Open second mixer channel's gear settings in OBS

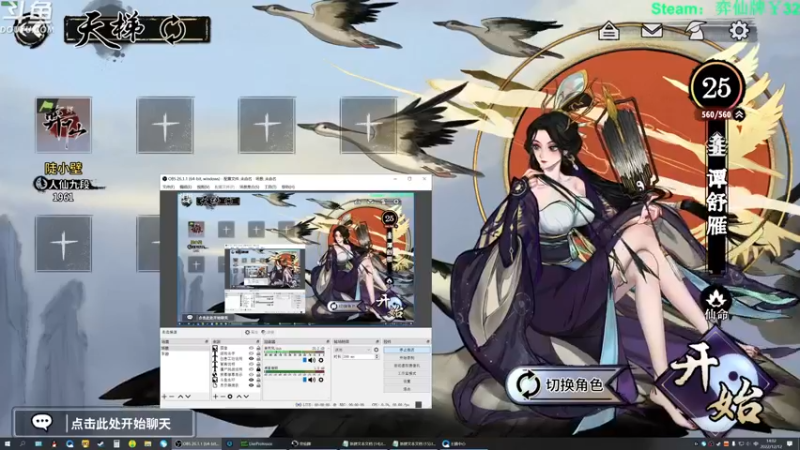(321, 380)
